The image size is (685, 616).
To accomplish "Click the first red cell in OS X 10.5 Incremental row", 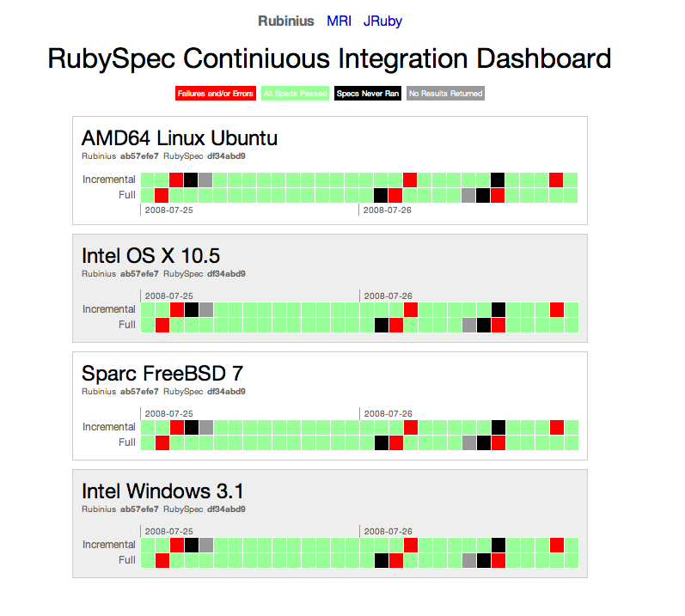I will pyautogui.click(x=177, y=309).
